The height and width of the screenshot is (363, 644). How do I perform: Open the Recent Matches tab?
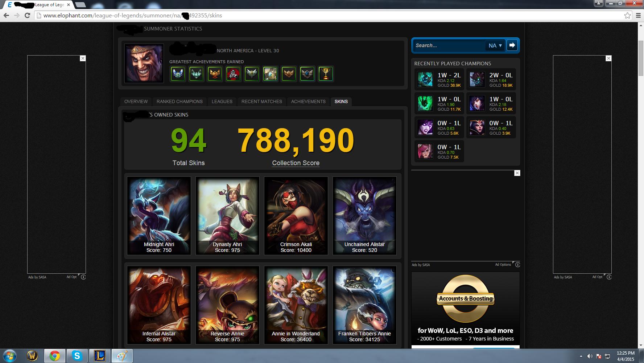(x=262, y=102)
